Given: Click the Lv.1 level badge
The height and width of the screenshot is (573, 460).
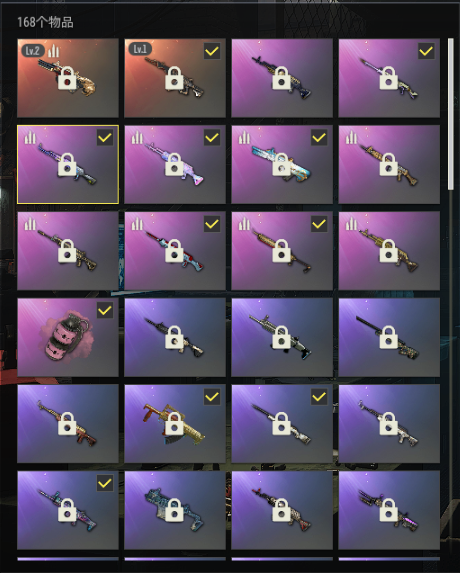Looking at the screenshot, I should pos(140,49).
